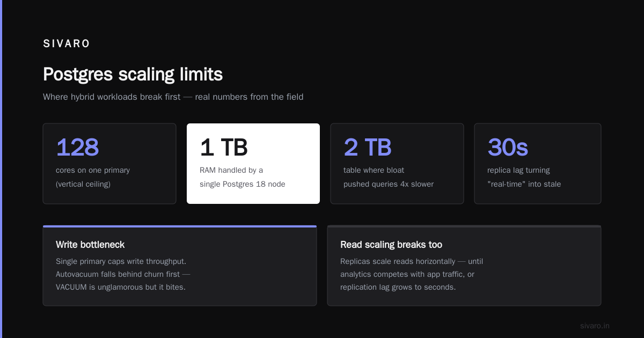
Task: Click the subtitle about hybrid workloads
Action: pos(173,97)
